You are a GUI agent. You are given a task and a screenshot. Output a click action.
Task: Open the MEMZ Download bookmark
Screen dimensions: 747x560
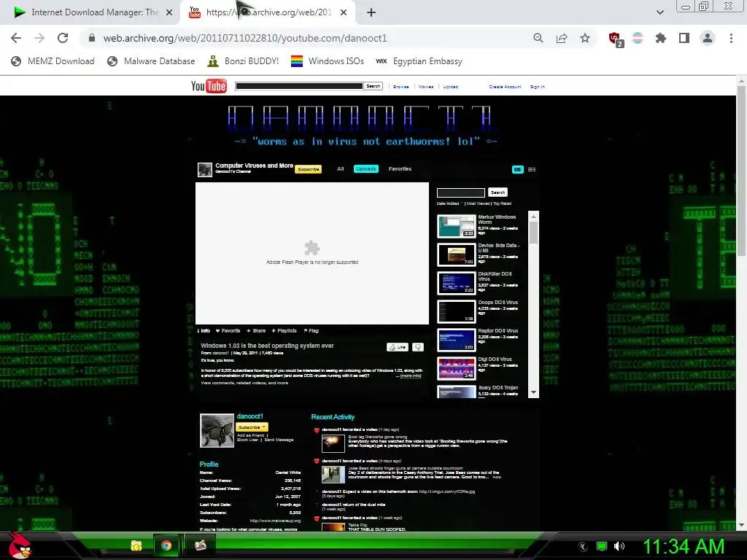(x=53, y=61)
